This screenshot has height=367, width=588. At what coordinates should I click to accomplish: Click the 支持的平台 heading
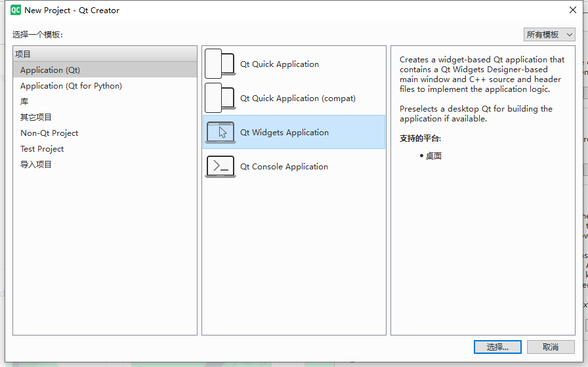click(x=421, y=139)
